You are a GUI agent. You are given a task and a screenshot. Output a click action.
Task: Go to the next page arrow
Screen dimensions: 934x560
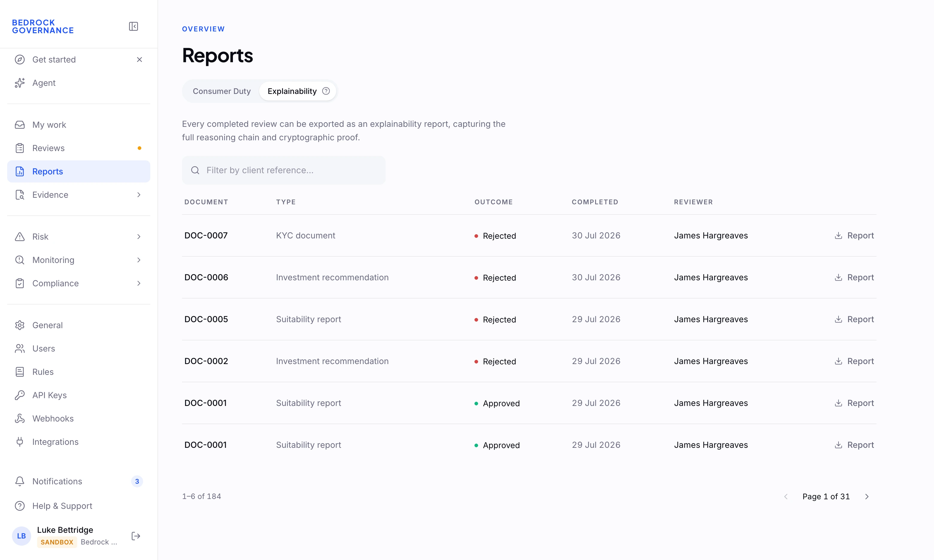pyautogui.click(x=867, y=497)
